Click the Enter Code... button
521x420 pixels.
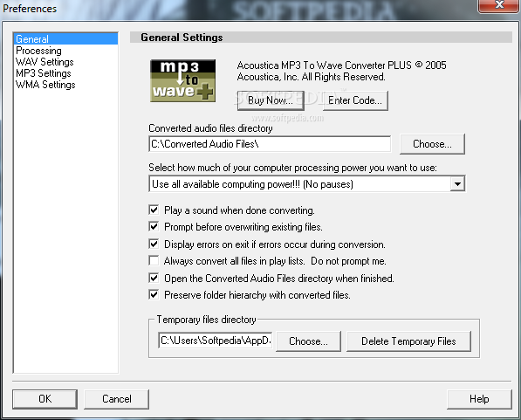[x=355, y=100]
